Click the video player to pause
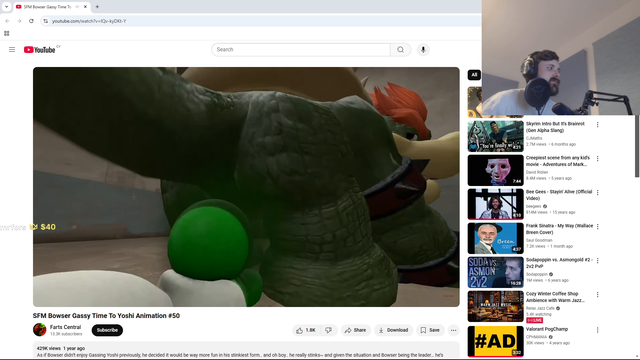This screenshot has height=360, width=640. point(246,187)
